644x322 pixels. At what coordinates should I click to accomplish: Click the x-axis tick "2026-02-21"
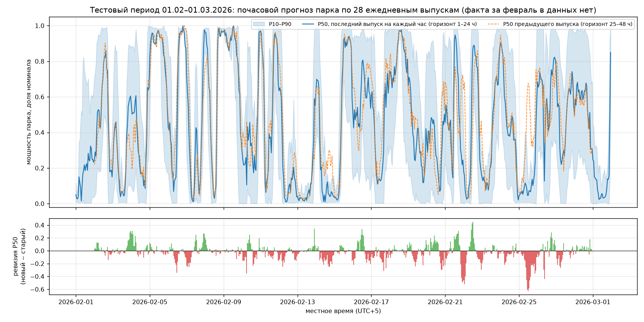click(x=445, y=302)
